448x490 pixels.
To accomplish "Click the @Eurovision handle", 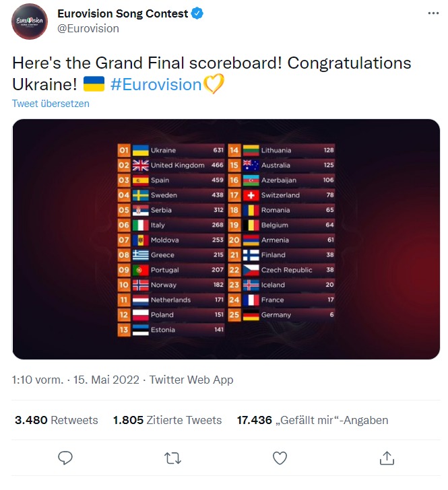I will point(88,28).
